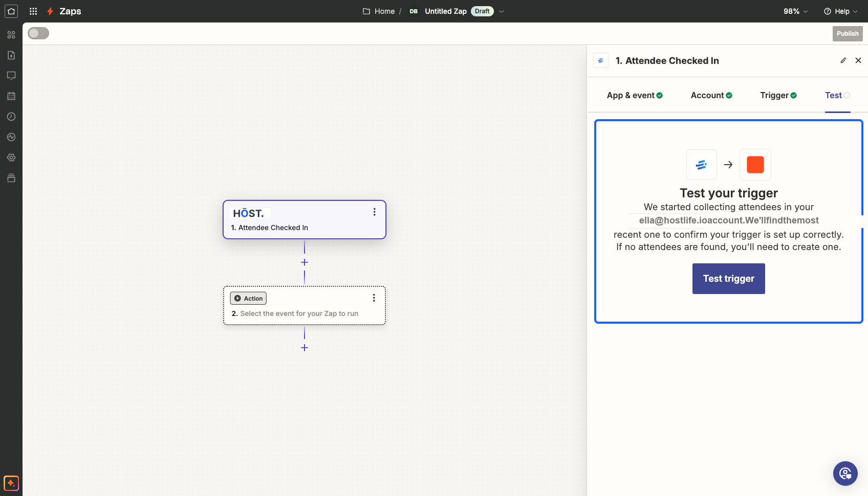Switch to the Account tab

coord(711,95)
